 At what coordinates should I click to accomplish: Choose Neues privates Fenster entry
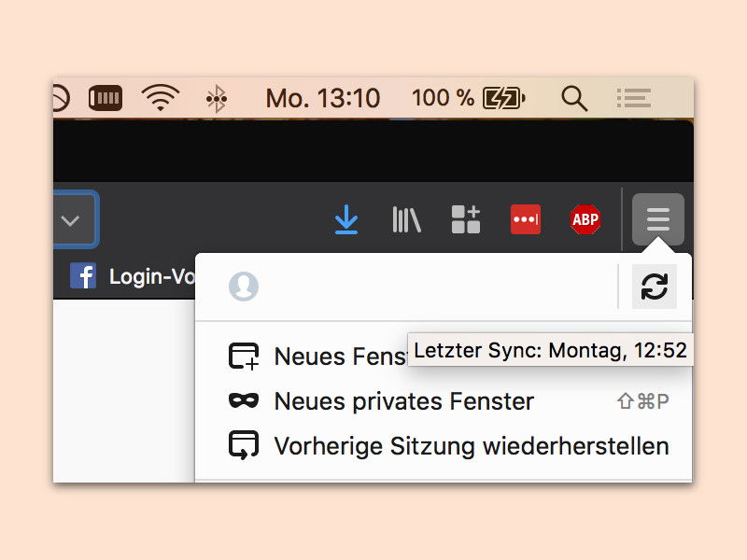point(443,401)
